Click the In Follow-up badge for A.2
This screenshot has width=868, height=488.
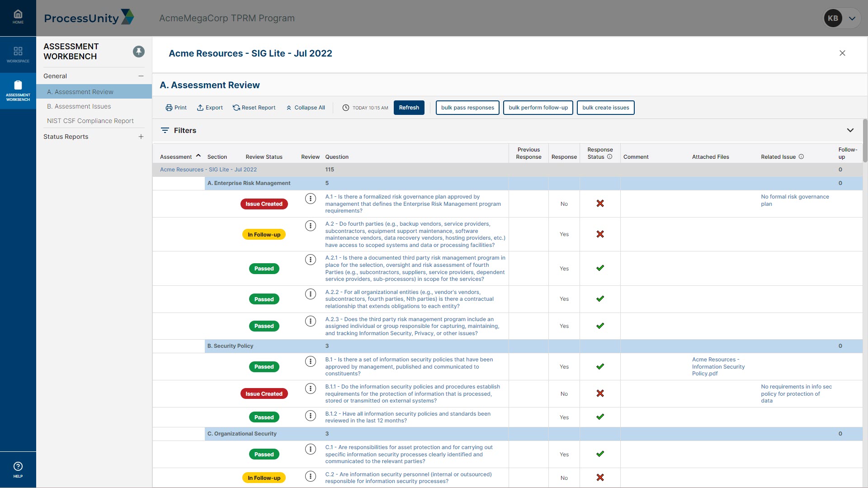[264, 235]
